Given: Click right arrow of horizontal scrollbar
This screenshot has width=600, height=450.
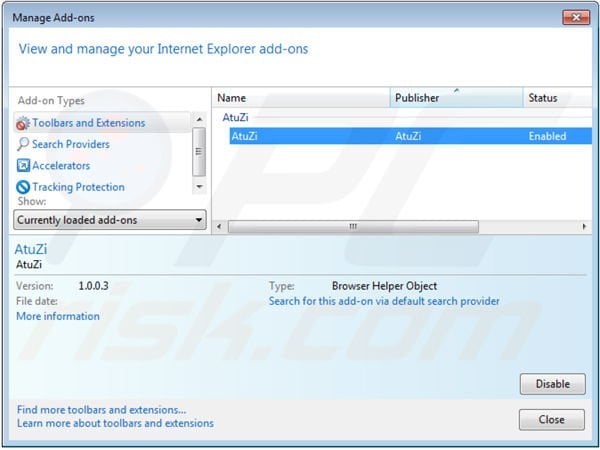Looking at the screenshot, I should (x=584, y=227).
